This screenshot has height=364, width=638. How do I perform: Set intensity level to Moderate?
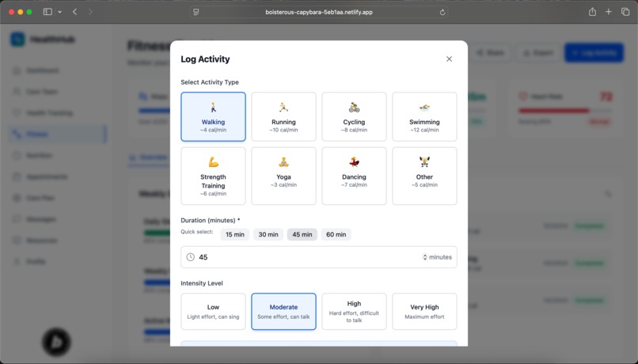283,311
